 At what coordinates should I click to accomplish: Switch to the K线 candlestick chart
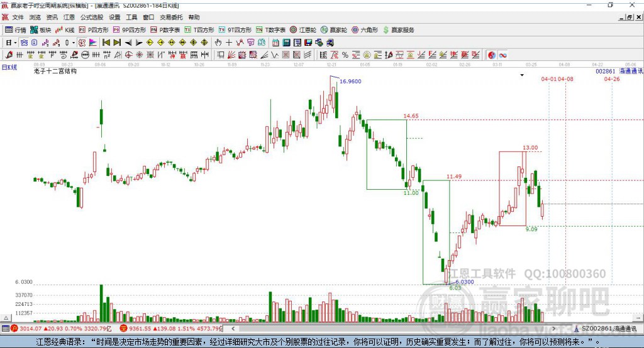(x=65, y=30)
